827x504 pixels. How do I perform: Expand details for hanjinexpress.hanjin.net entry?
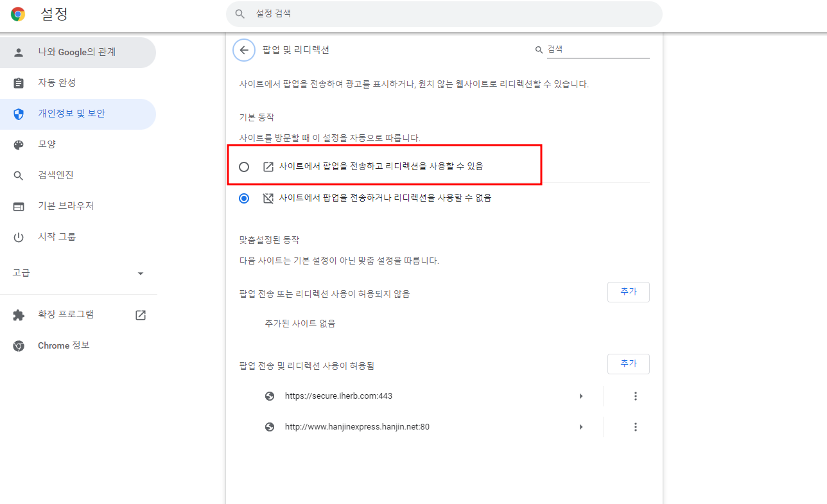click(581, 426)
